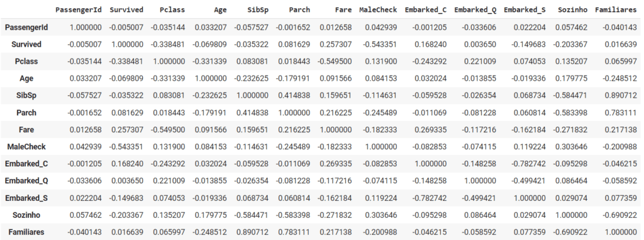Select the Age column header
644x240 pixels.
[x=220, y=10]
